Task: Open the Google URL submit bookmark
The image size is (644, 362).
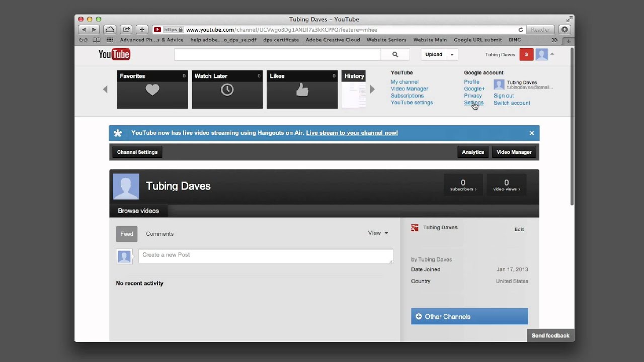Action: tap(477, 40)
